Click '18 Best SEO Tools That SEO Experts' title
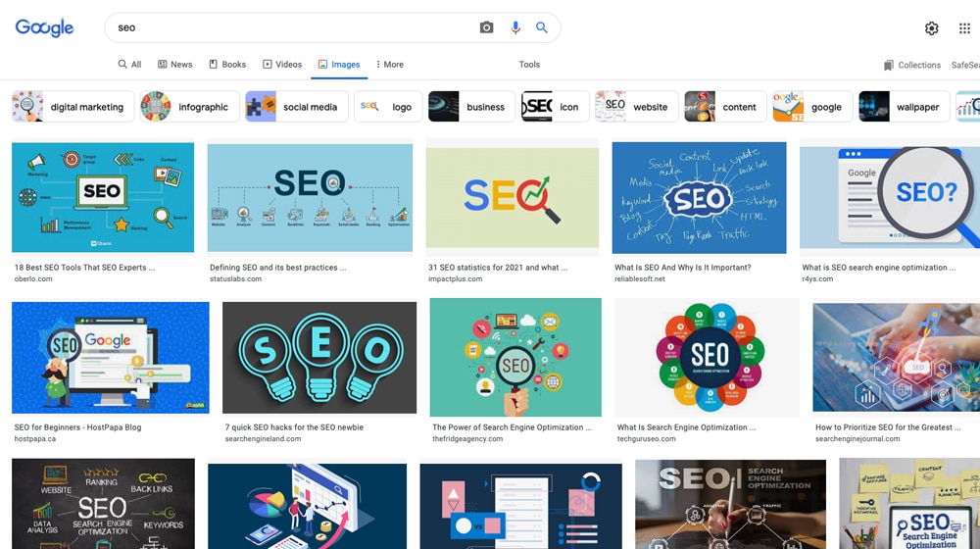The width and height of the screenshot is (980, 549). point(85,267)
